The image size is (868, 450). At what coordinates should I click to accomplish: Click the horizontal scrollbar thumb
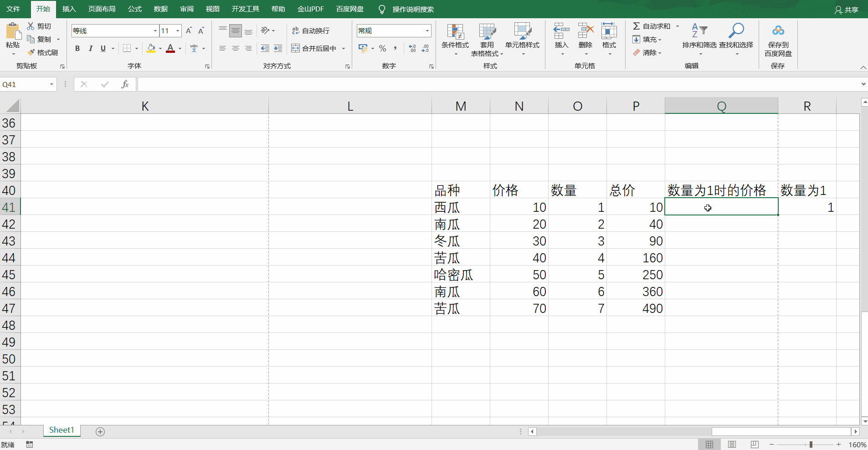[781, 431]
